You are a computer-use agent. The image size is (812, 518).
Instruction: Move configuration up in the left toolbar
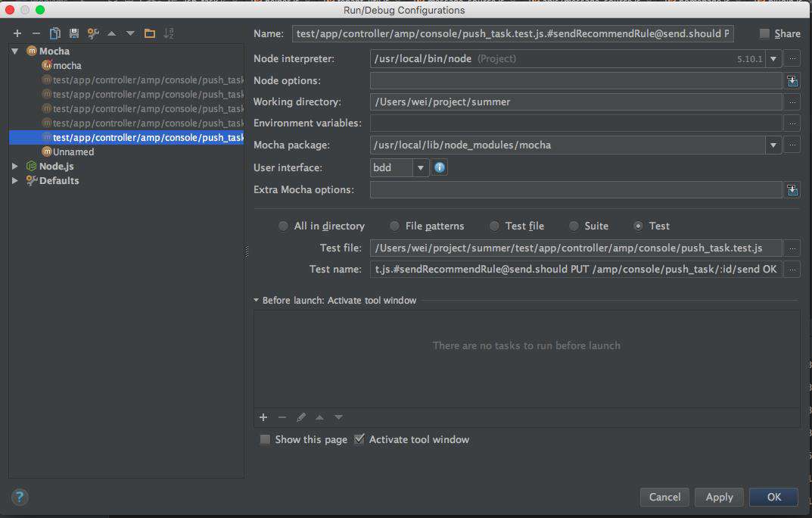[x=112, y=33]
